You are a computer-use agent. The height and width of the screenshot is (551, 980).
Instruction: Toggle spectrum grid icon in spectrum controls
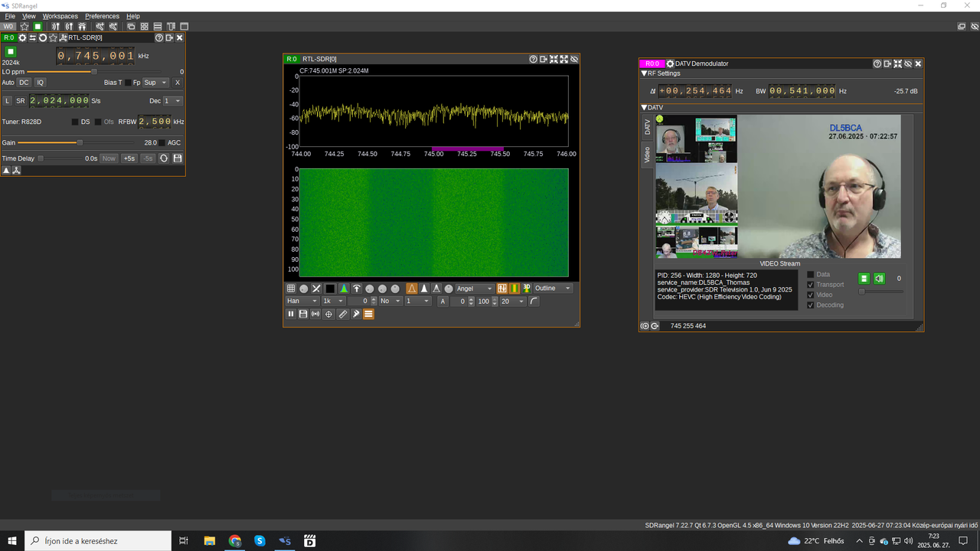(x=291, y=289)
